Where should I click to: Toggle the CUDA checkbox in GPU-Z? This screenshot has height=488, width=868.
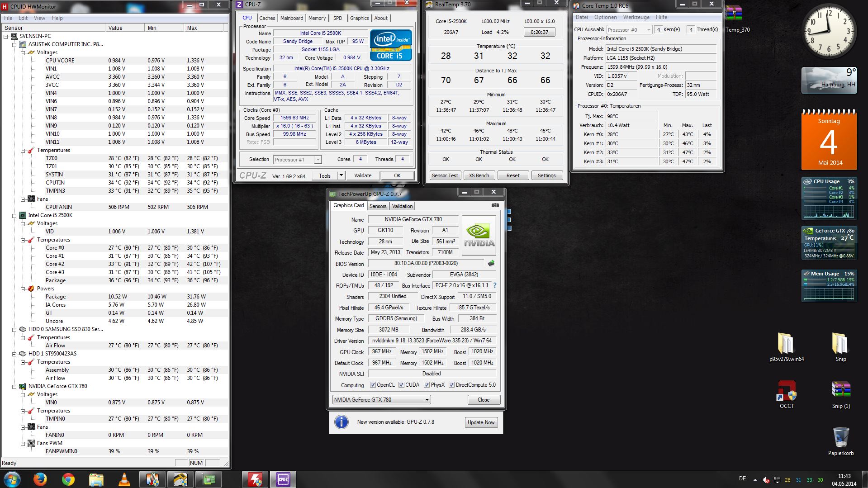401,385
